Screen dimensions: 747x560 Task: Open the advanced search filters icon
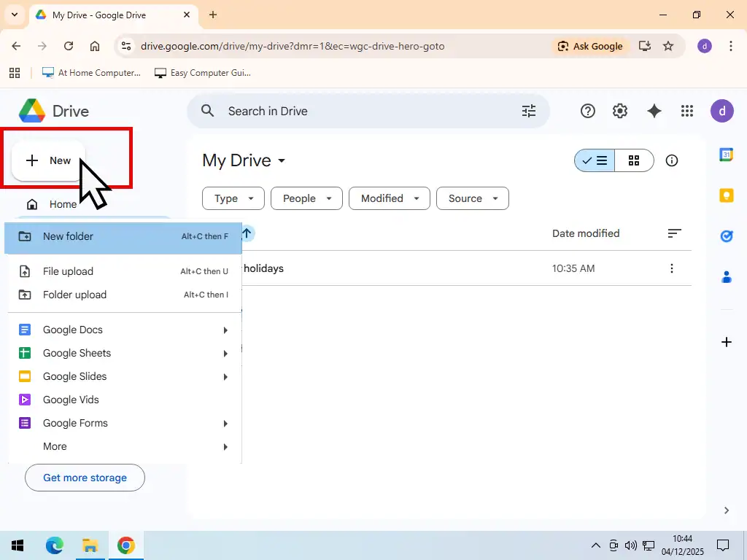pyautogui.click(x=529, y=111)
